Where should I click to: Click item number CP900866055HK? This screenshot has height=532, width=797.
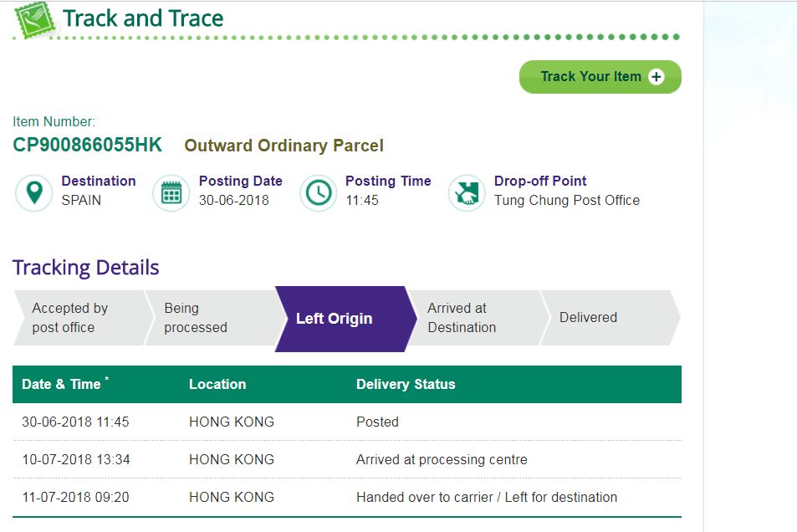click(88, 145)
